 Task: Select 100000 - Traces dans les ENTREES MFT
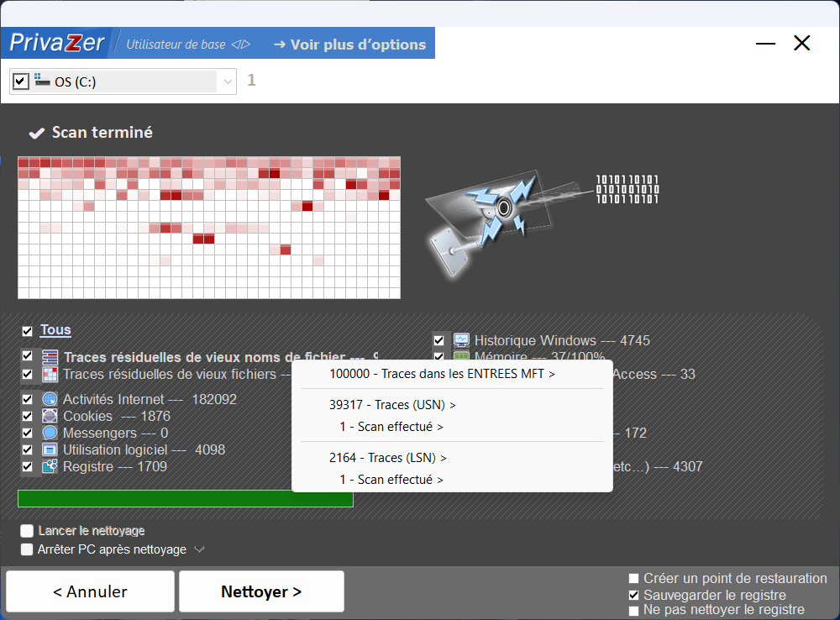click(442, 374)
